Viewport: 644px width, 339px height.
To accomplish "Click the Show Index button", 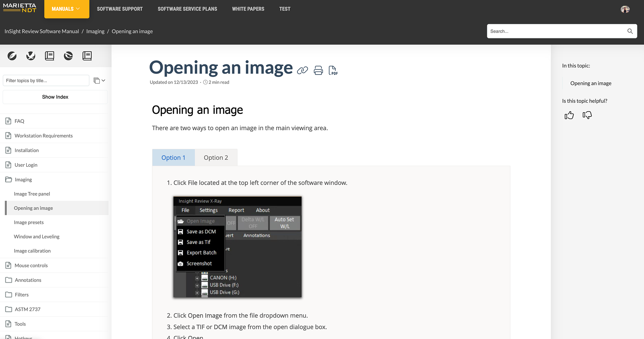I will click(55, 97).
